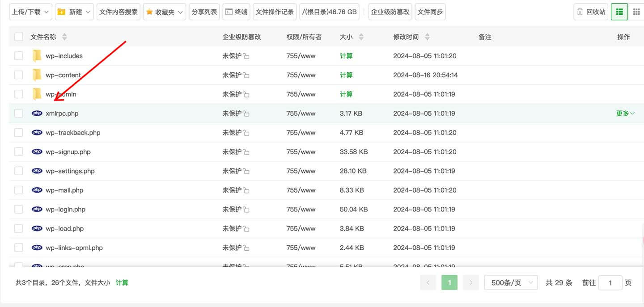
Task: Click the lock icon in wp-login.php row
Action: pos(246,210)
